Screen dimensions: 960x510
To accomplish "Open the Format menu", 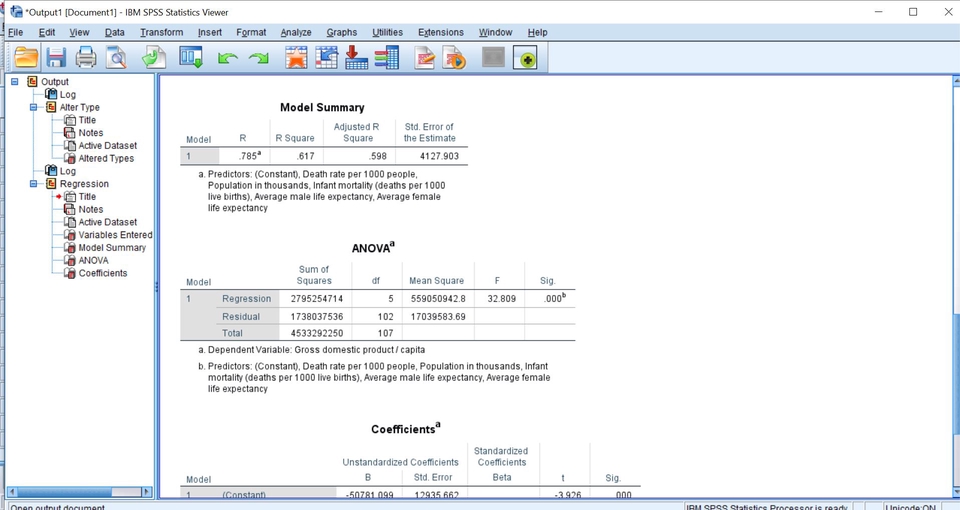I will (x=251, y=32).
